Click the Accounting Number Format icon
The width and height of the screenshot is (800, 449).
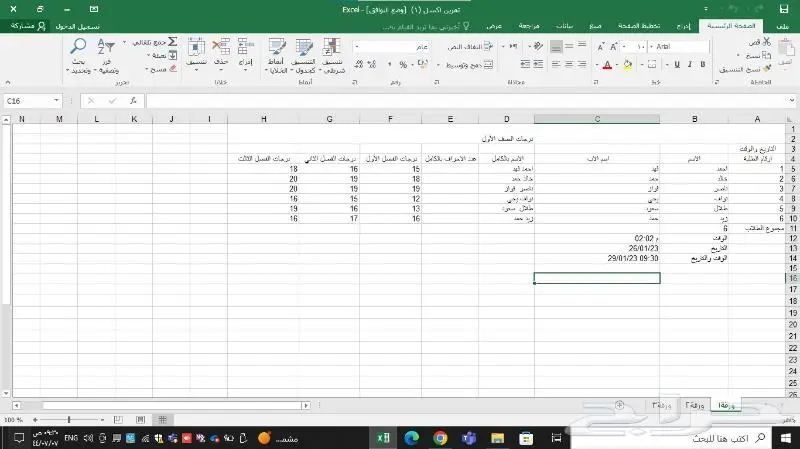422,64
